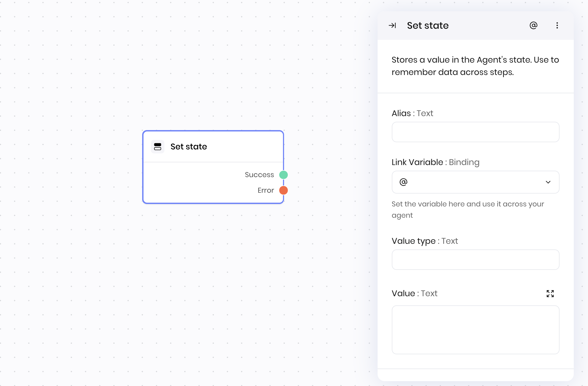
Task: Click into the Value text area
Action: (475, 330)
